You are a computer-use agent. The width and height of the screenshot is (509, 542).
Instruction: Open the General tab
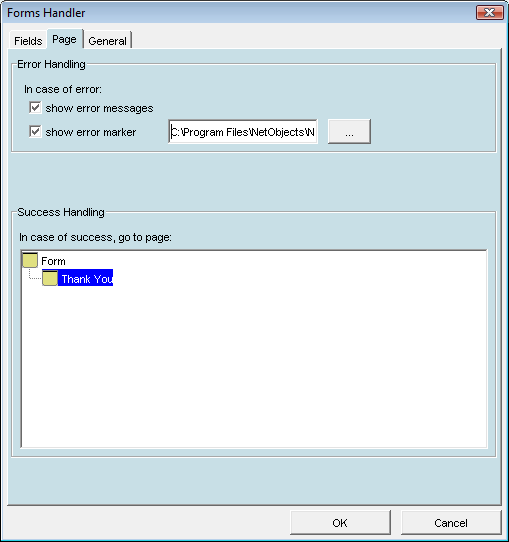[107, 41]
